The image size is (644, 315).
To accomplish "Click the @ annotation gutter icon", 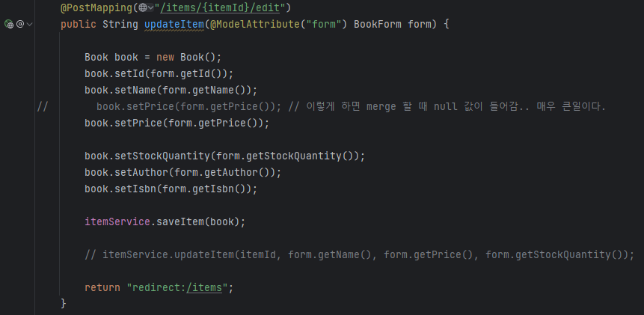I will pos(19,24).
